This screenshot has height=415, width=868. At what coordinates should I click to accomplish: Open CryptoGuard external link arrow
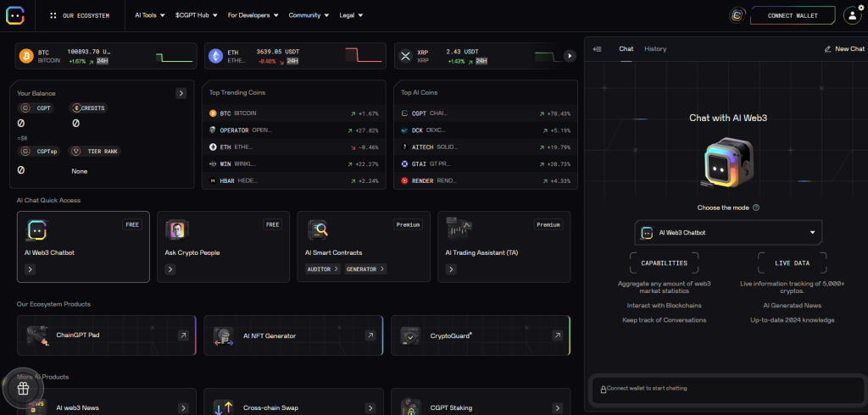pyautogui.click(x=558, y=335)
